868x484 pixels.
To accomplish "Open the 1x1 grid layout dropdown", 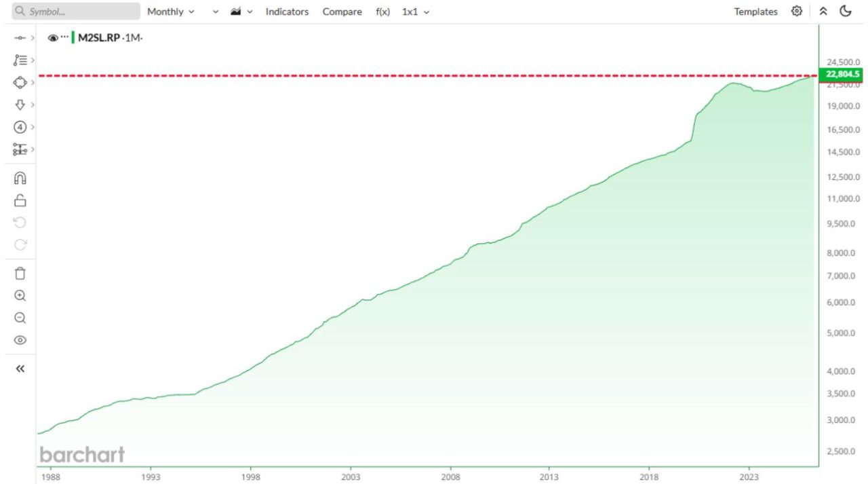I will coord(416,12).
